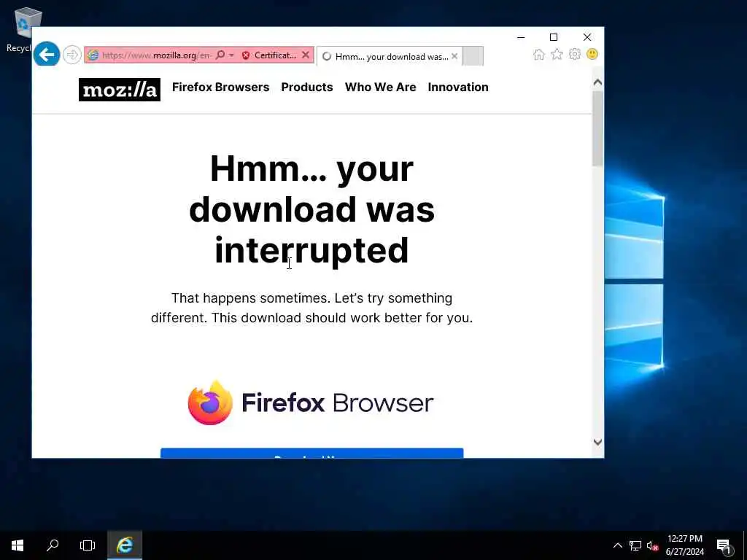Click the mozilla.org URL address field

[157, 55]
